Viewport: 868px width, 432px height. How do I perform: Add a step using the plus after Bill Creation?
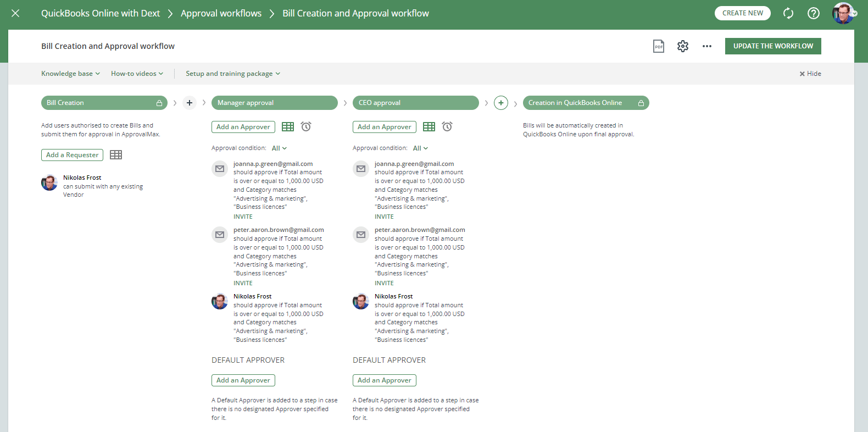tap(190, 103)
